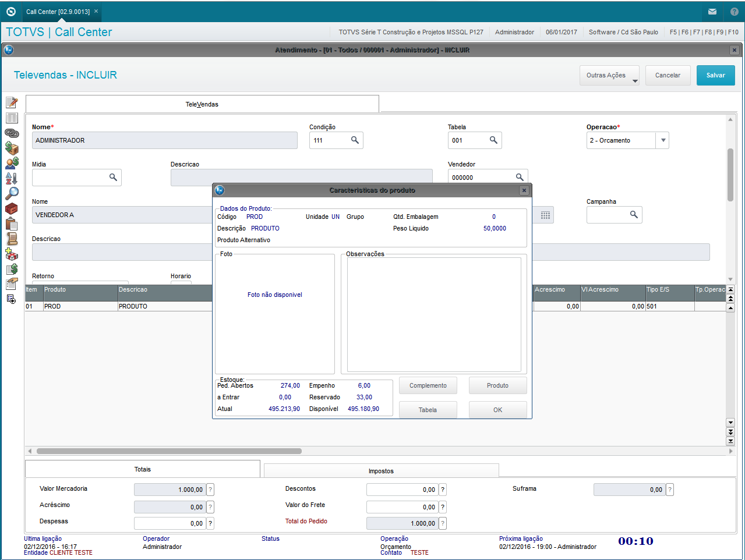
Task: Click the F5 | F6 | F7 | F8 | F9 | F10 shortcuts text
Action: (704, 32)
